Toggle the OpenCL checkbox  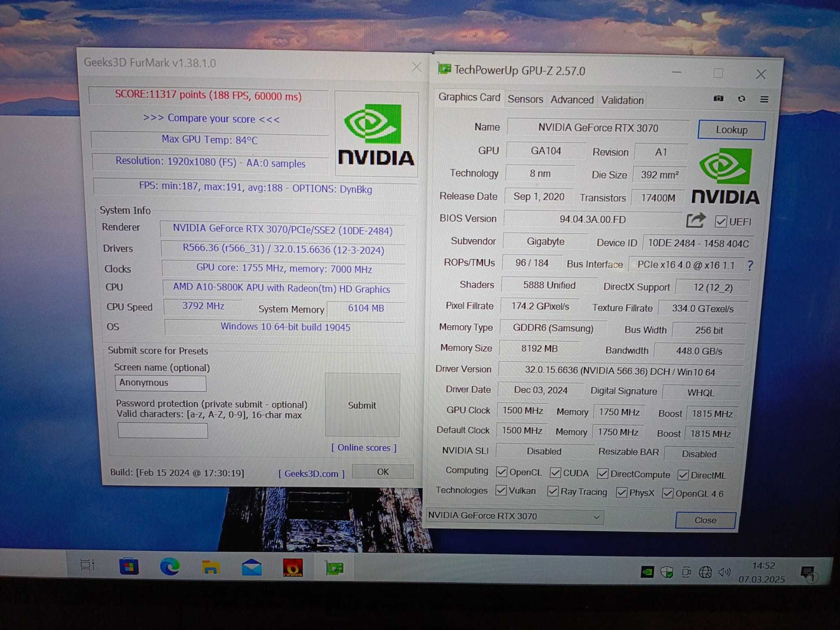(x=501, y=472)
